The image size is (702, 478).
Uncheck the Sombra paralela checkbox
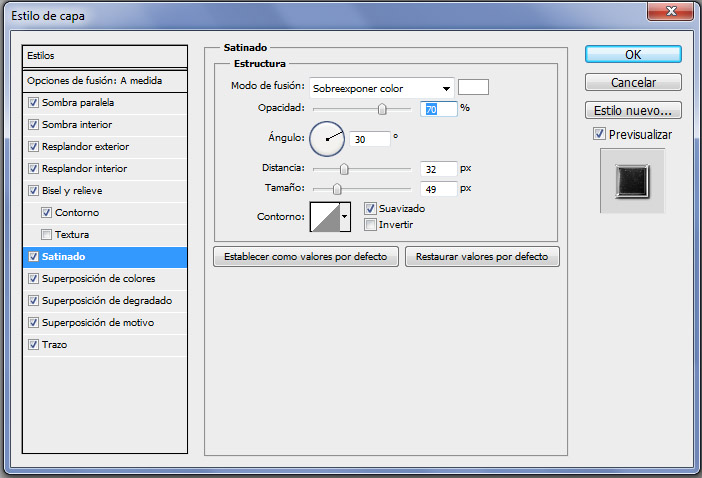point(33,102)
